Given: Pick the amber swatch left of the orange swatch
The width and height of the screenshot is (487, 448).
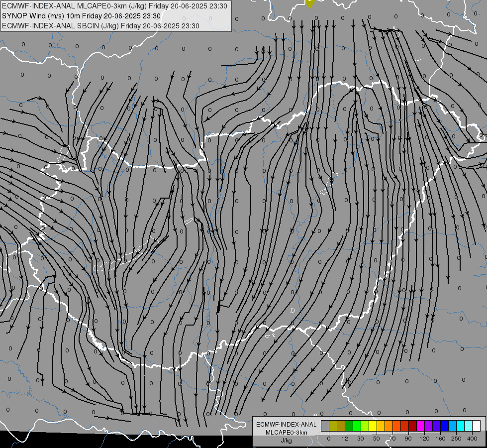Looking at the screenshot, I should pos(381,426).
